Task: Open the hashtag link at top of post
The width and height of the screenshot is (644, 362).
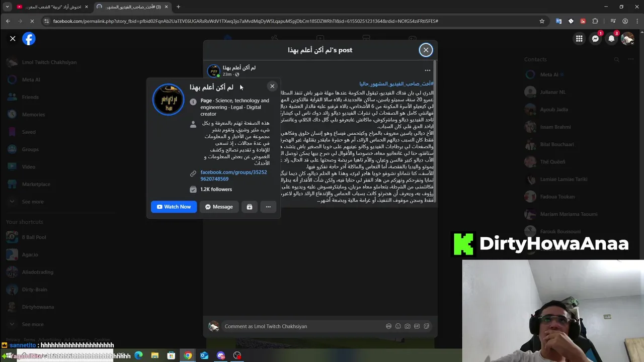Action: [x=396, y=83]
